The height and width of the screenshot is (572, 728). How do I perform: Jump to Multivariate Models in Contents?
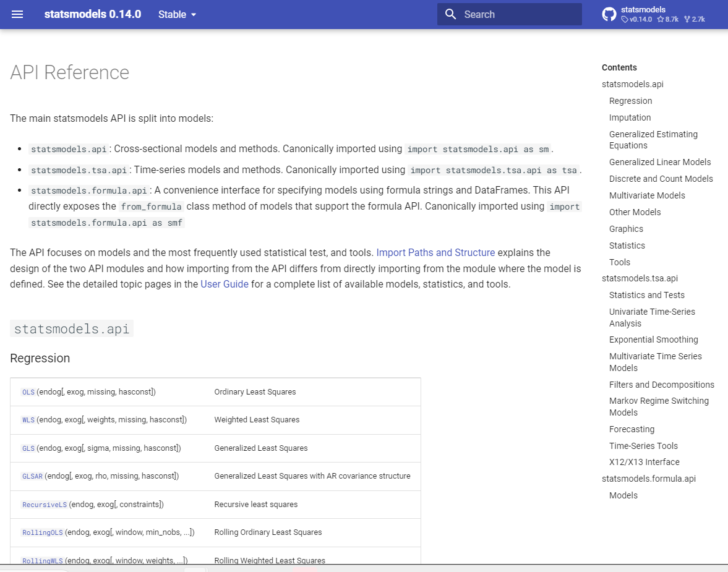click(647, 195)
